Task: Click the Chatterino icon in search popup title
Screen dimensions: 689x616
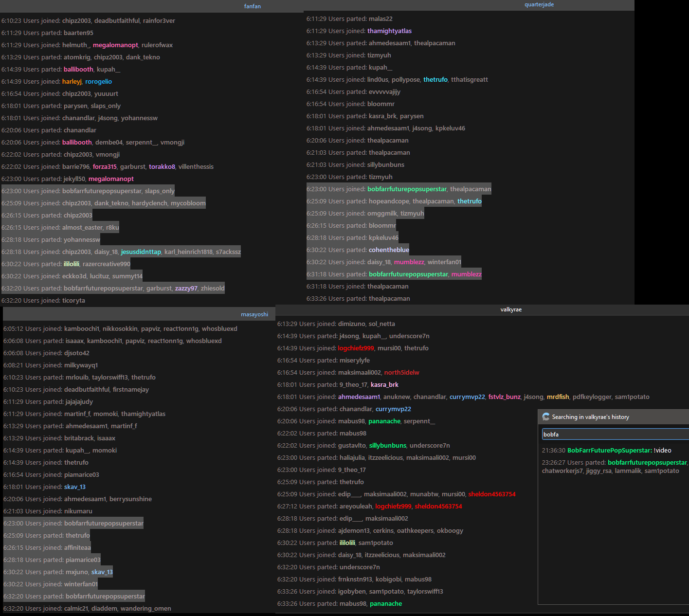Action: point(546,417)
